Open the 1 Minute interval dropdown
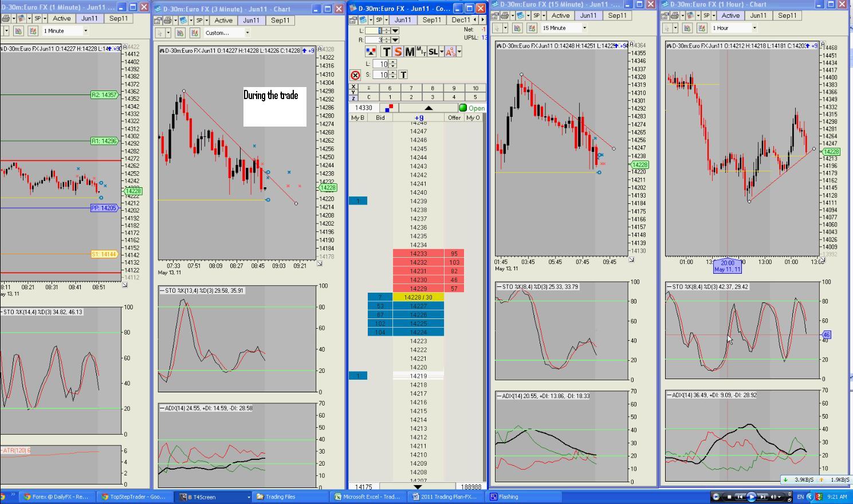853x504 pixels. click(x=86, y=31)
